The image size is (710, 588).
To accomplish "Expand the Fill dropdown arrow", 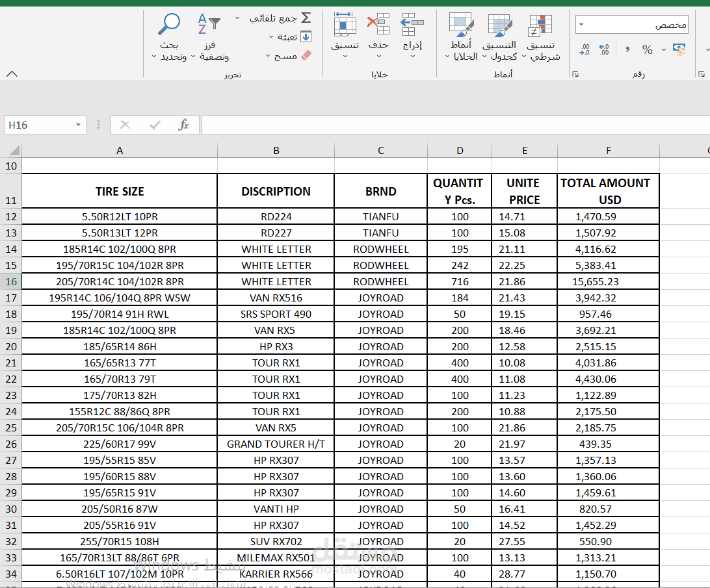I will pos(271,37).
